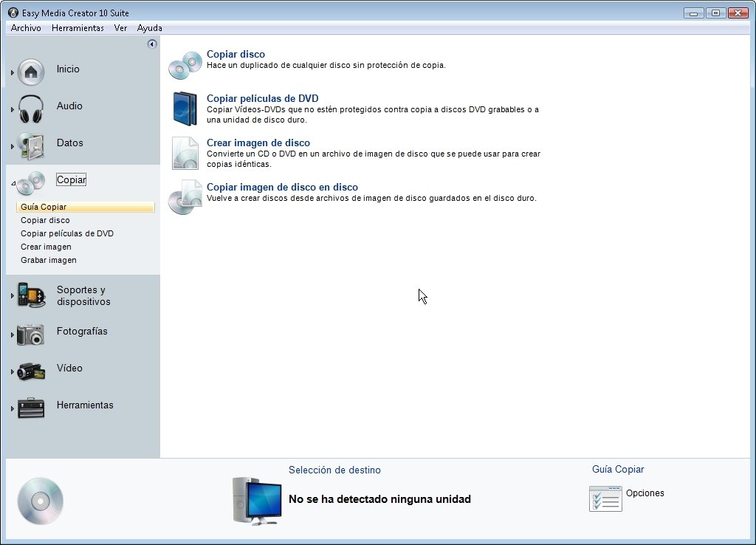This screenshot has width=756, height=545.
Task: Click the Opciones checklist icon
Action: click(x=605, y=498)
